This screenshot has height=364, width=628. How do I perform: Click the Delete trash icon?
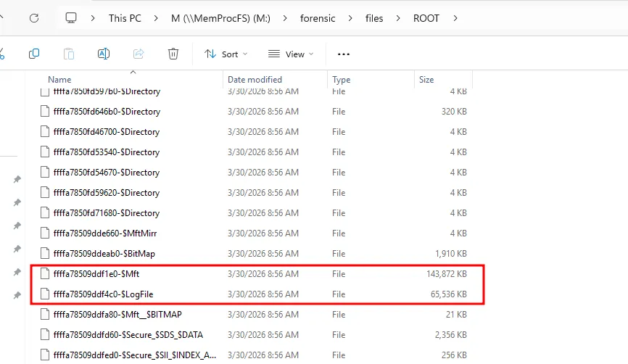tap(173, 54)
